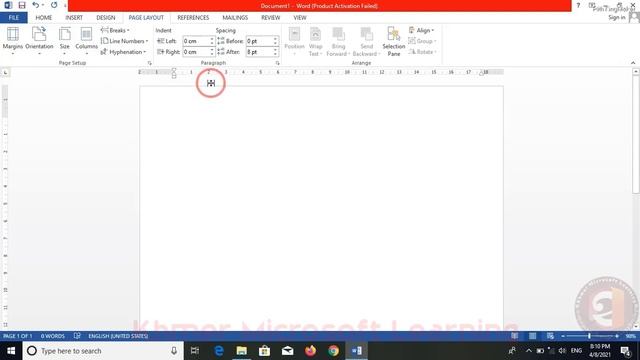Viewport: 640px width, 360px height.
Task: Open the Breaks dropdown
Action: (x=115, y=30)
